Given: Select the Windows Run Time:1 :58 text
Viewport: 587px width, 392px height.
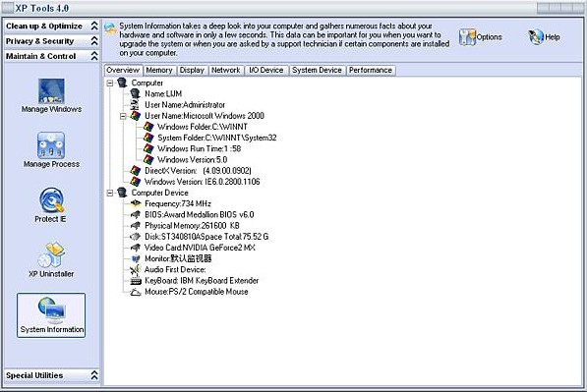Looking at the screenshot, I should [x=200, y=148].
